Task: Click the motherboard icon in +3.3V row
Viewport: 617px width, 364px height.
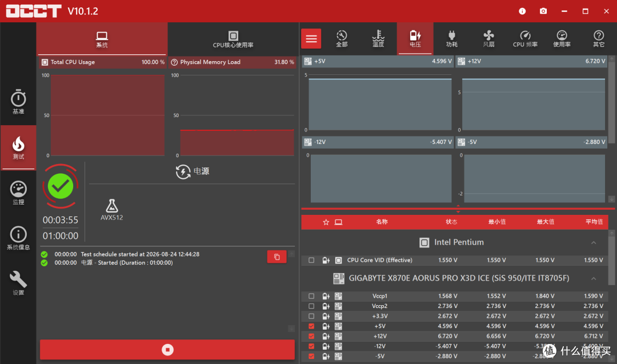Action: pos(338,316)
